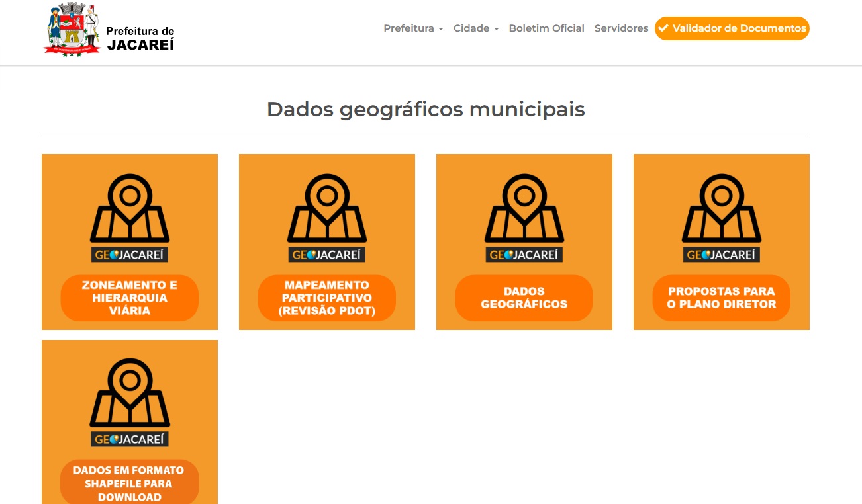The image size is (862, 504).
Task: Open Mapeamento Participativo (Revisão PDOT)
Action: [x=326, y=298]
